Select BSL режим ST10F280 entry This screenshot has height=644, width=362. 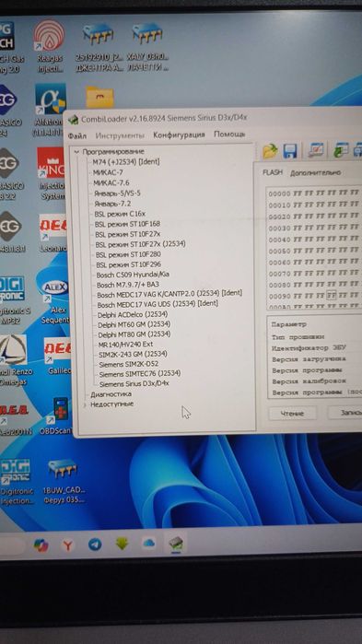pos(128,254)
